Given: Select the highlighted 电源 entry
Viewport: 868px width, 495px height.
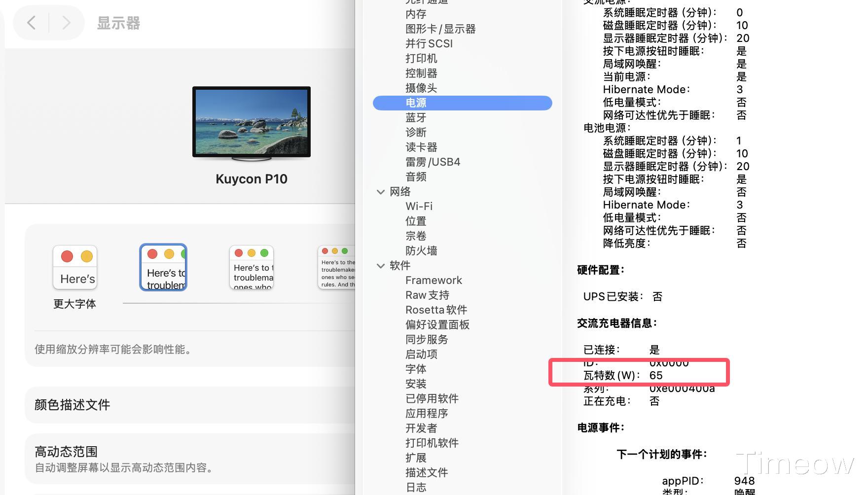Looking at the screenshot, I should (462, 103).
